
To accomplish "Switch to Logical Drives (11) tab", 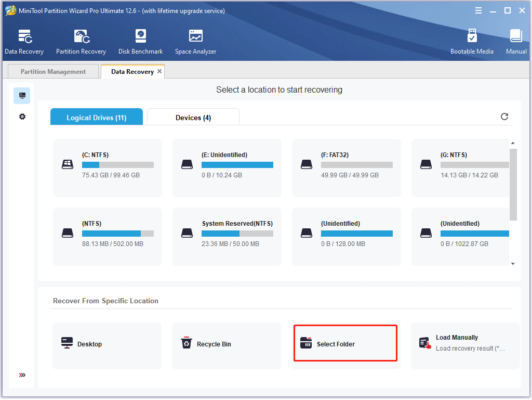I will 96,117.
